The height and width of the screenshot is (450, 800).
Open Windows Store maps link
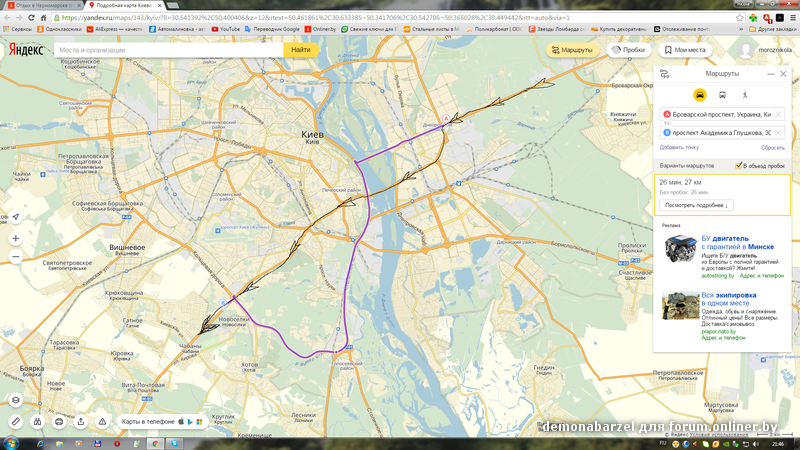pos(199,422)
